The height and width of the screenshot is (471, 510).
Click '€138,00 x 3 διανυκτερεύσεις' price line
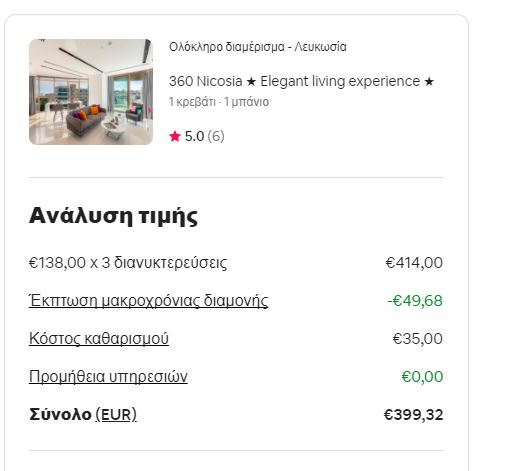tap(128, 263)
